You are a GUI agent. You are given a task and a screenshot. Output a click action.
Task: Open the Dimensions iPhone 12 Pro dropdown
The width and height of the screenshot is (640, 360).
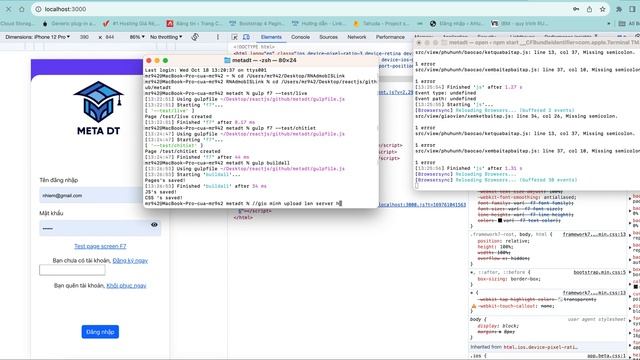[x=38, y=37]
